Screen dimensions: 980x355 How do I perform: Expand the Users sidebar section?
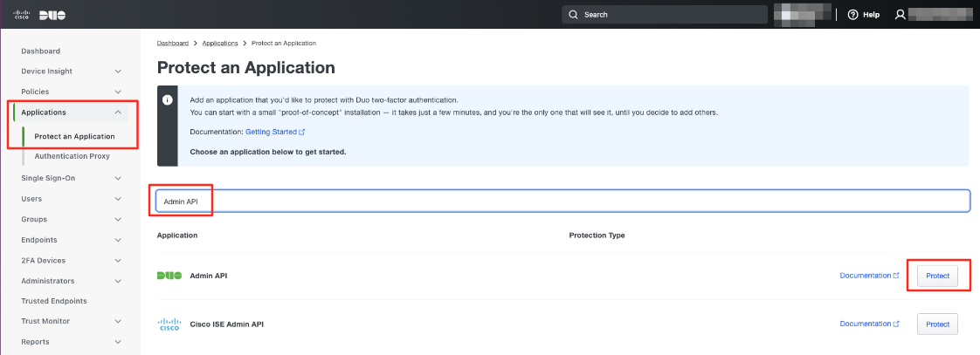(118, 199)
